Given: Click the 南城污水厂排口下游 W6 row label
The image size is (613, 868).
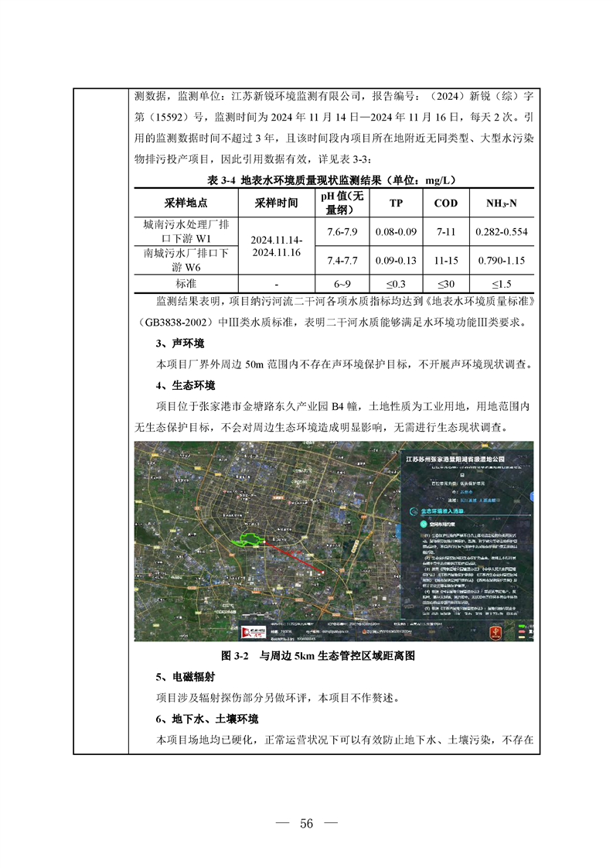Looking at the screenshot, I should pos(186,259).
